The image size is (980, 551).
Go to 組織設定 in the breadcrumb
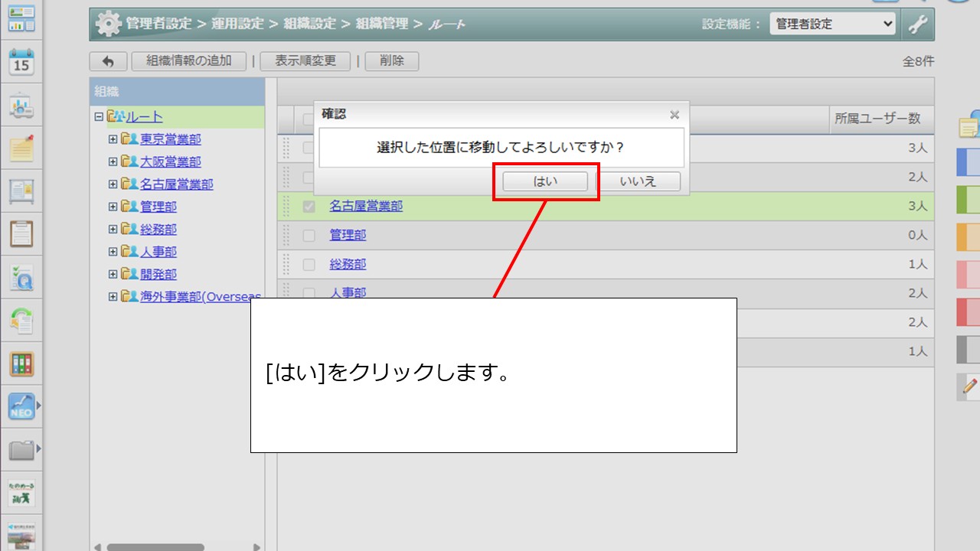310,24
